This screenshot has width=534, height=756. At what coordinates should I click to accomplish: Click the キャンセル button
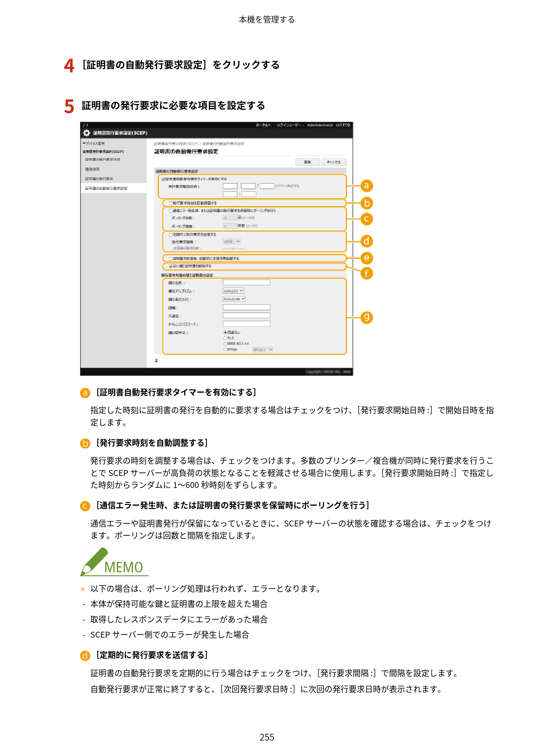334,162
